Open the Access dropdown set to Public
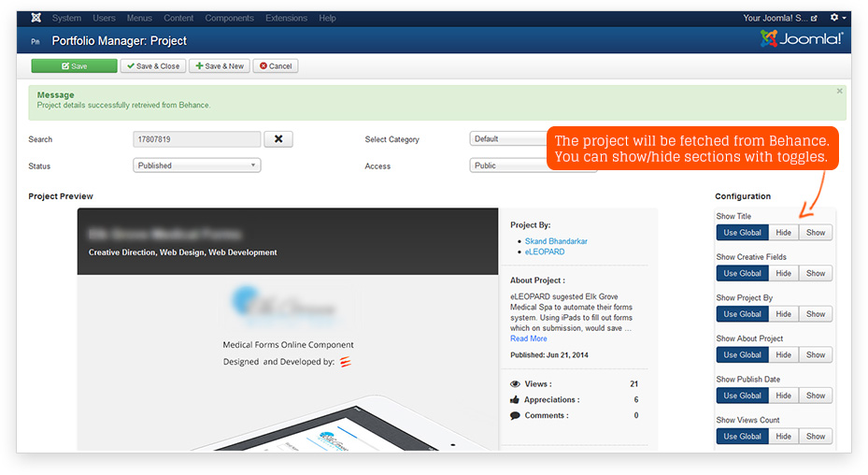The width and height of the screenshot is (868, 475). click(509, 166)
